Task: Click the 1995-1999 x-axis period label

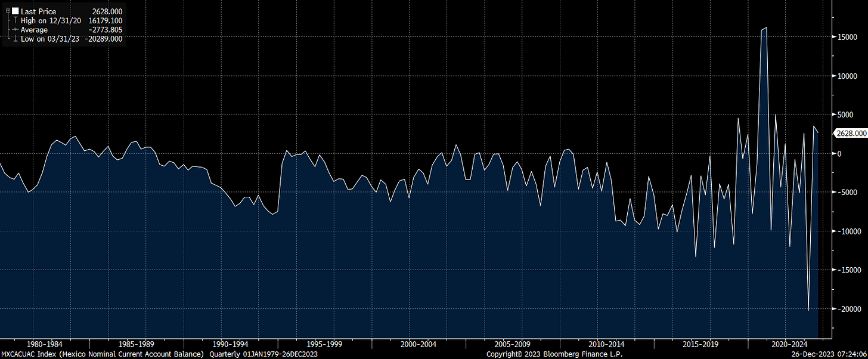Action: pos(325,344)
